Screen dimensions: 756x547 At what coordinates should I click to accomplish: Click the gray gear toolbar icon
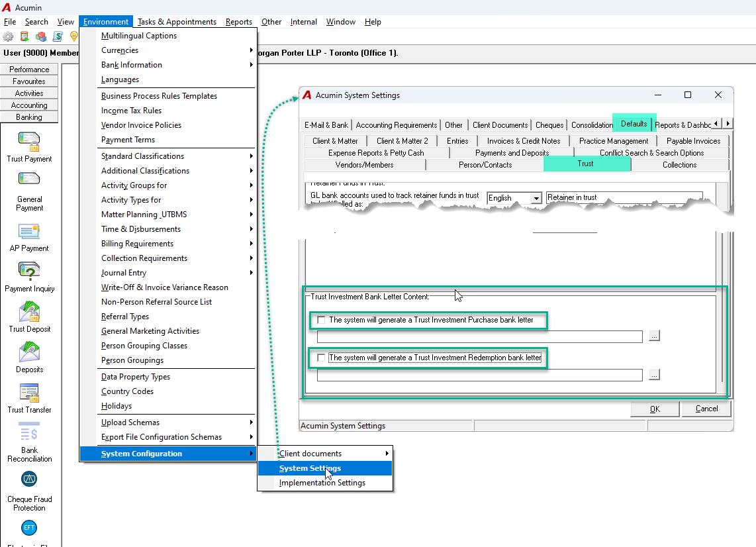(x=8, y=36)
